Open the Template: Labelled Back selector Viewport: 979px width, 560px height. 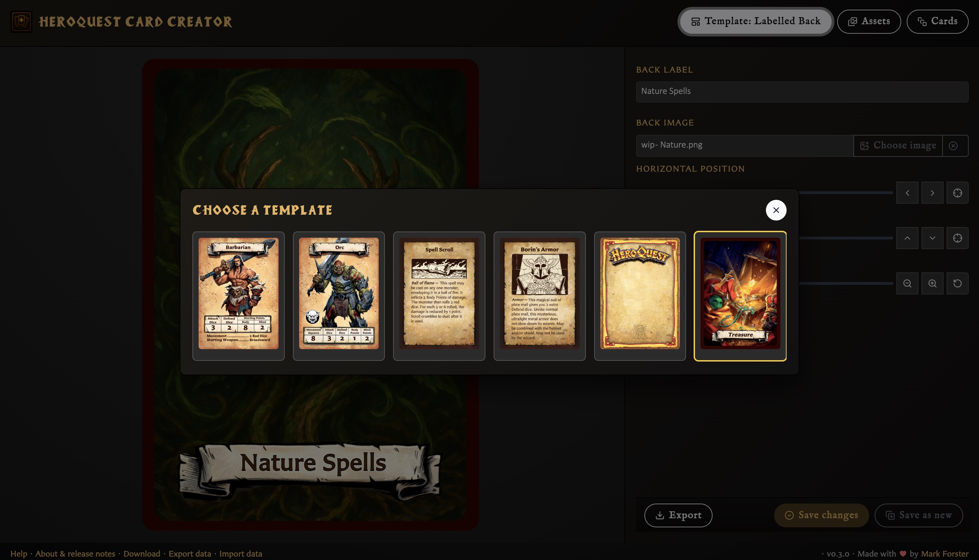tap(755, 21)
